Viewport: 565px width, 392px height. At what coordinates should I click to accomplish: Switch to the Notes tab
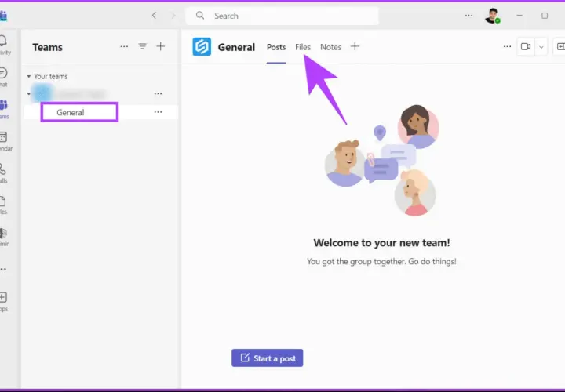331,47
